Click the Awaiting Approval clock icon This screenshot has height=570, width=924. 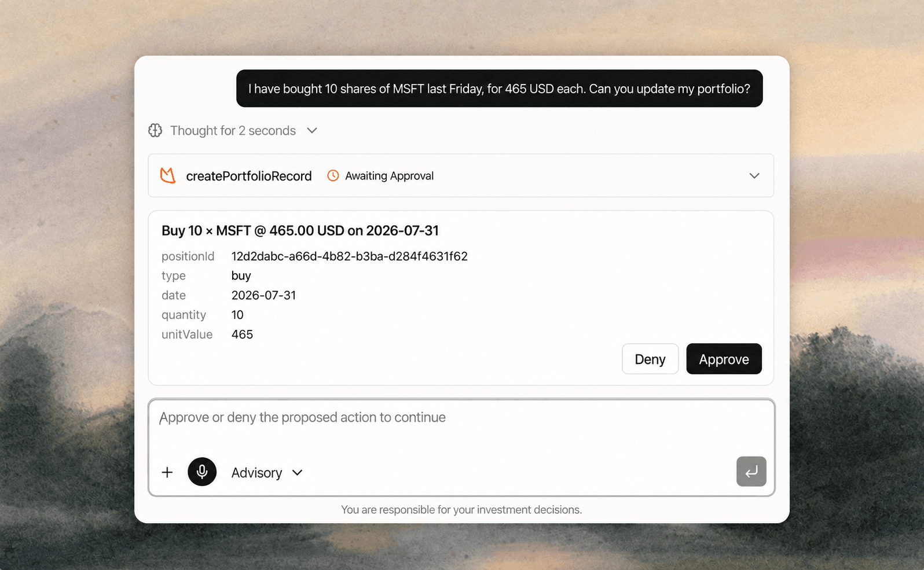click(x=333, y=175)
